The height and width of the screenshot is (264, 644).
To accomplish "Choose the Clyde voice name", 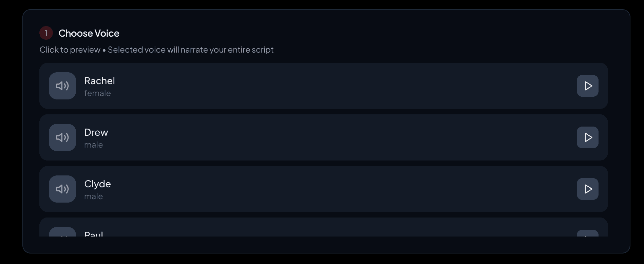I will 97,184.
